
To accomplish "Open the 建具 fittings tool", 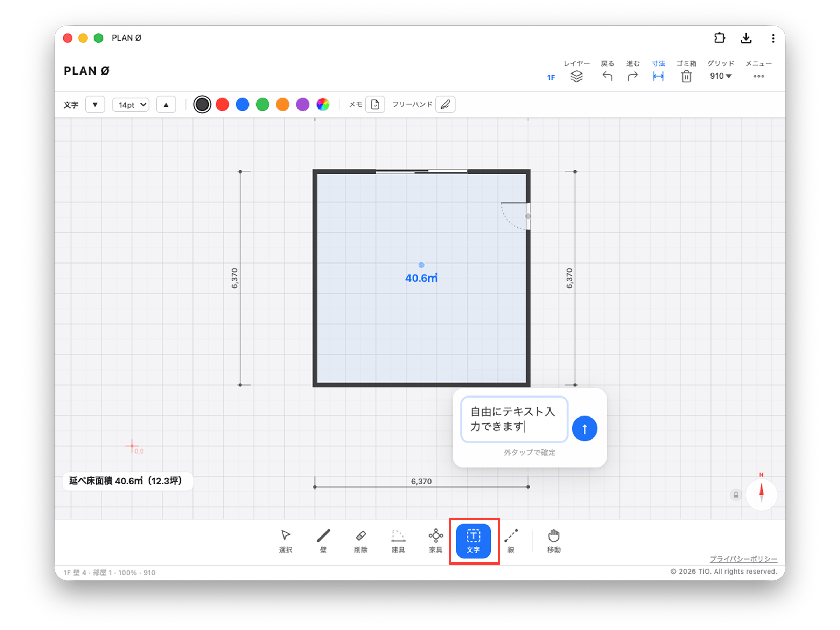I will pyautogui.click(x=398, y=541).
